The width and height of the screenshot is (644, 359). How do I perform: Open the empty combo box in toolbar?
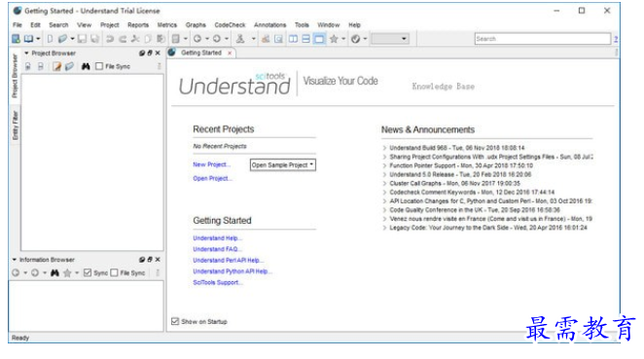390,39
